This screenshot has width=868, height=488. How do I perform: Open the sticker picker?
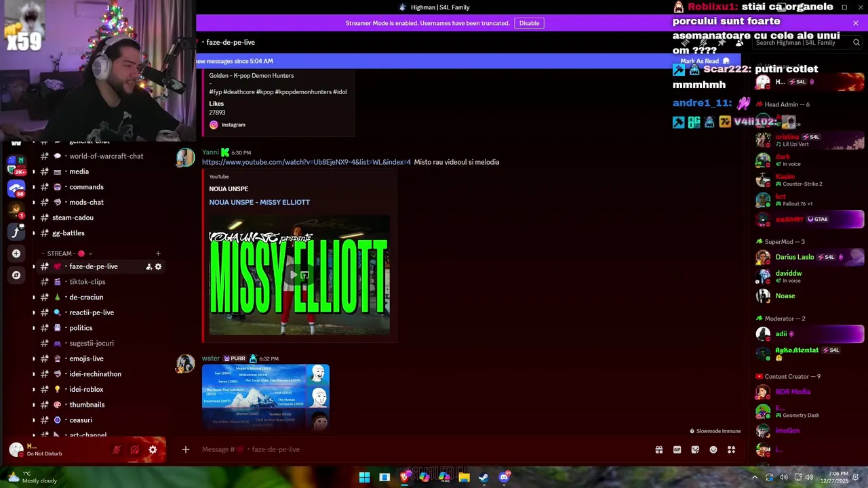[695, 449]
